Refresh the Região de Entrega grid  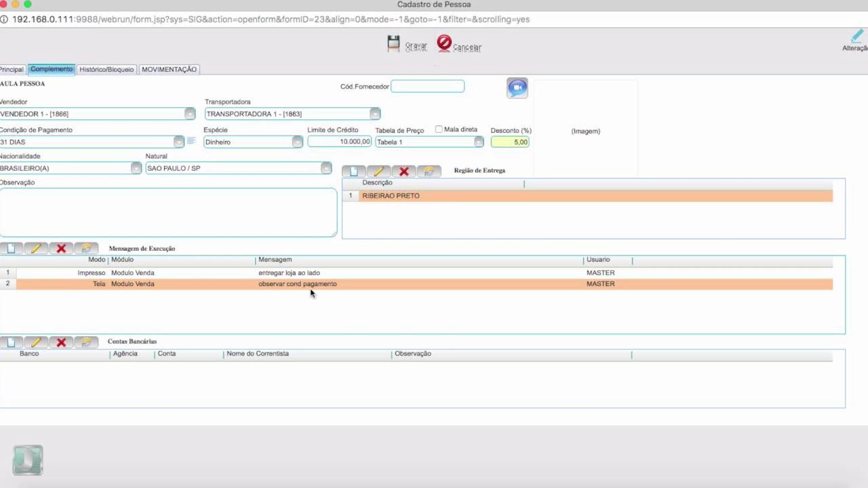429,171
